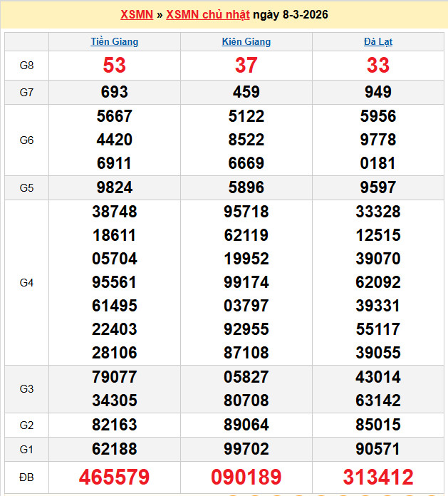Click the G8 result 33 for Đà Lạt
This screenshot has width=448, height=496.
pyautogui.click(x=378, y=66)
